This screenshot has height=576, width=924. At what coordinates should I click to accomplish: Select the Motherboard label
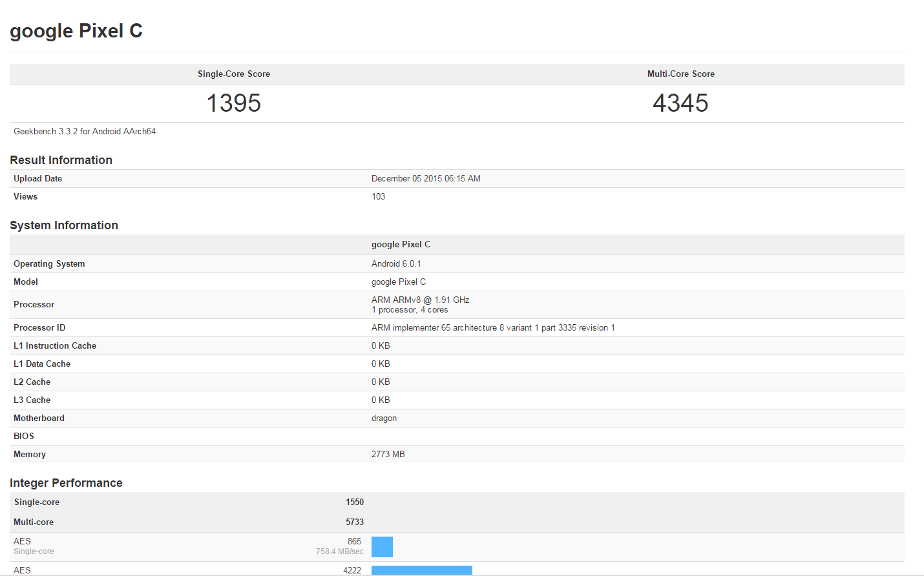39,418
